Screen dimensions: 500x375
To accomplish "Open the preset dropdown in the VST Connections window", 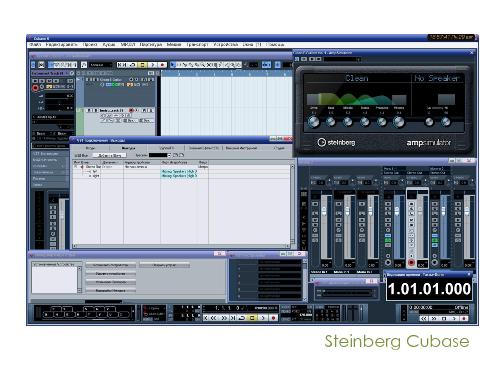I will (160, 155).
